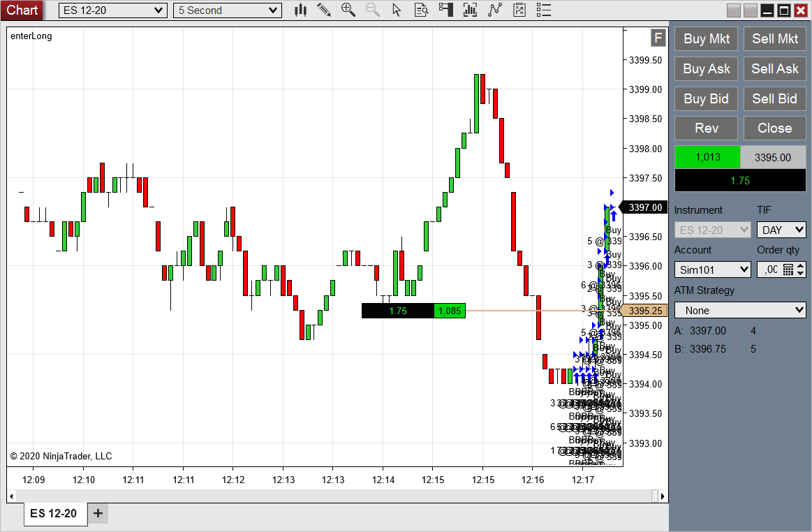Click the 3397.00 current price marker
This screenshot has height=532, width=812.
(642, 207)
